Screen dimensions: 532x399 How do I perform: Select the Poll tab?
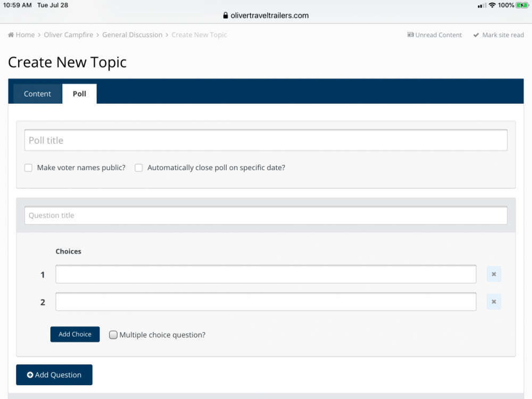click(79, 94)
